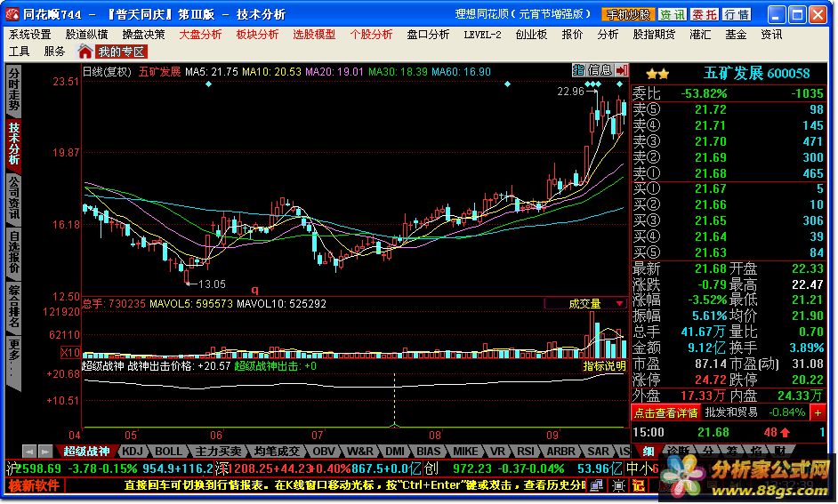
Task: Open the 自选报价 side tab
Action: tap(13, 252)
